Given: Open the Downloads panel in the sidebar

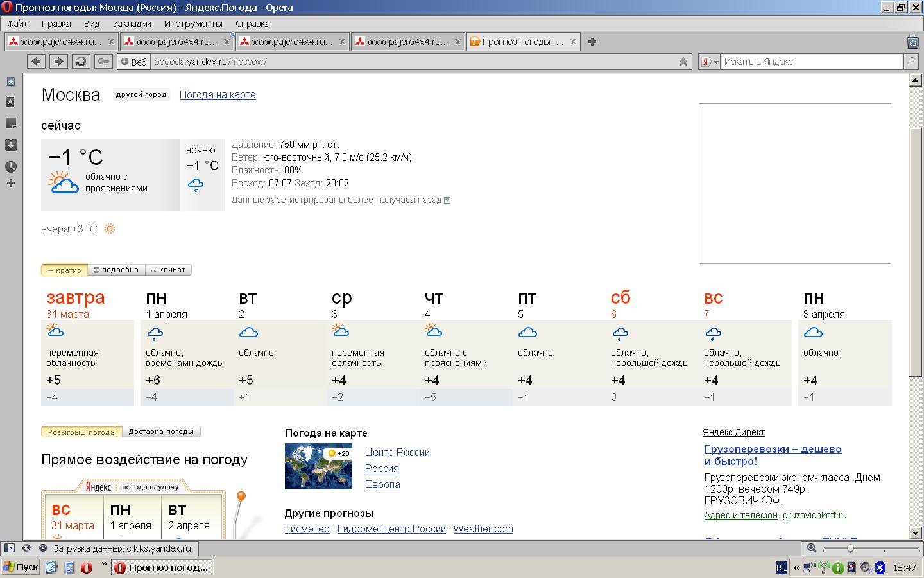Looking at the screenshot, I should [x=11, y=144].
